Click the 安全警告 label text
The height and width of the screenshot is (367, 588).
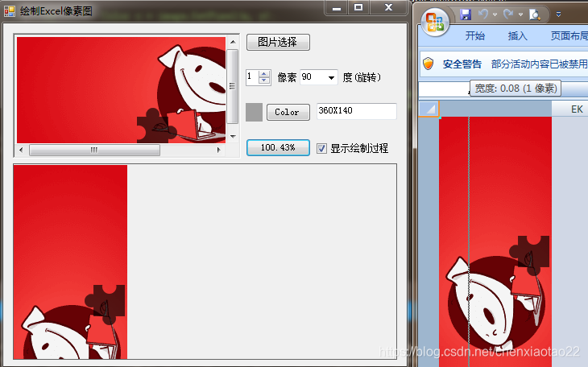(462, 64)
